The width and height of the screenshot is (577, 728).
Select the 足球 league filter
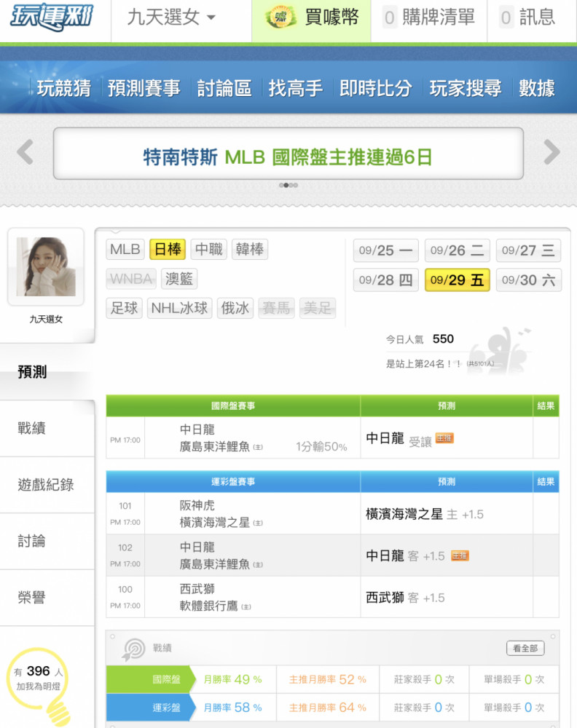tap(124, 308)
